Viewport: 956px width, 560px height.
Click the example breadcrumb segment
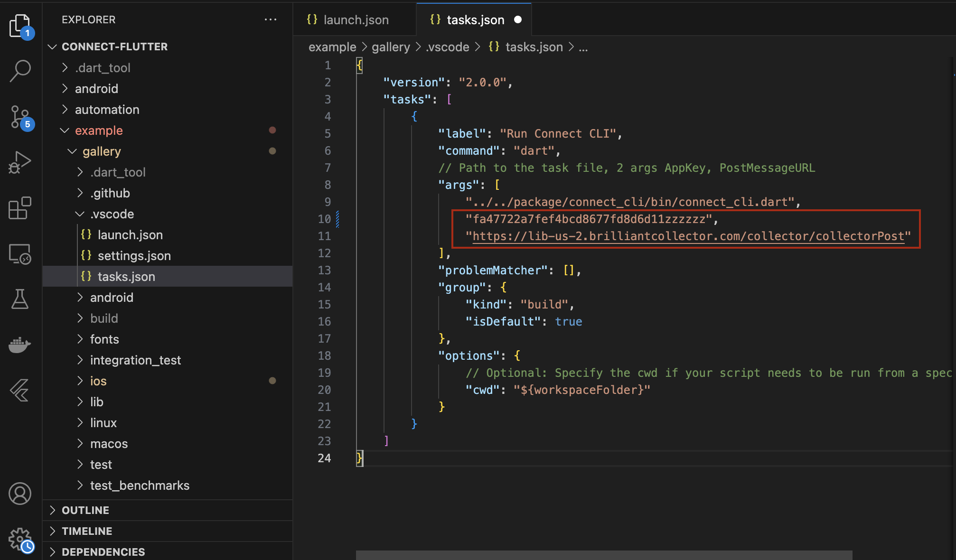pos(332,47)
